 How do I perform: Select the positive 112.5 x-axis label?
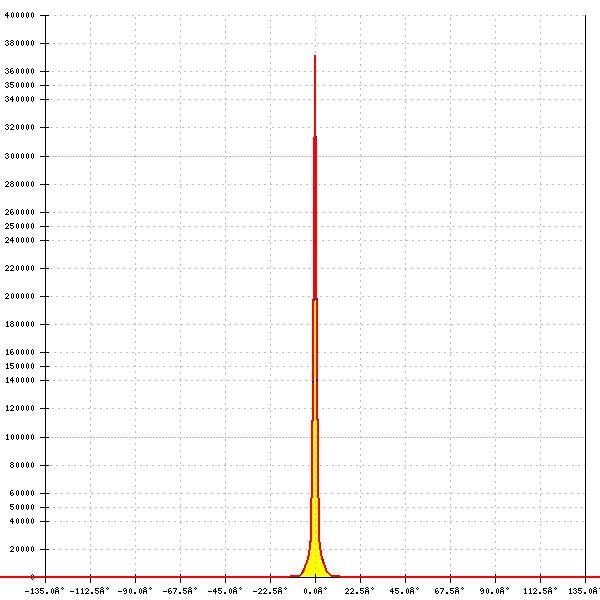[x=540, y=591]
